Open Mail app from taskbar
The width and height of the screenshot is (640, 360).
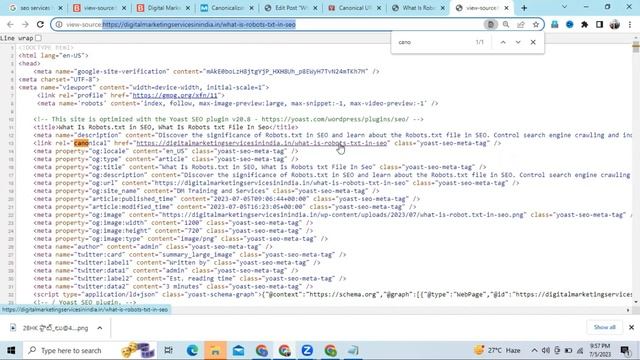pyautogui.click(x=238, y=350)
